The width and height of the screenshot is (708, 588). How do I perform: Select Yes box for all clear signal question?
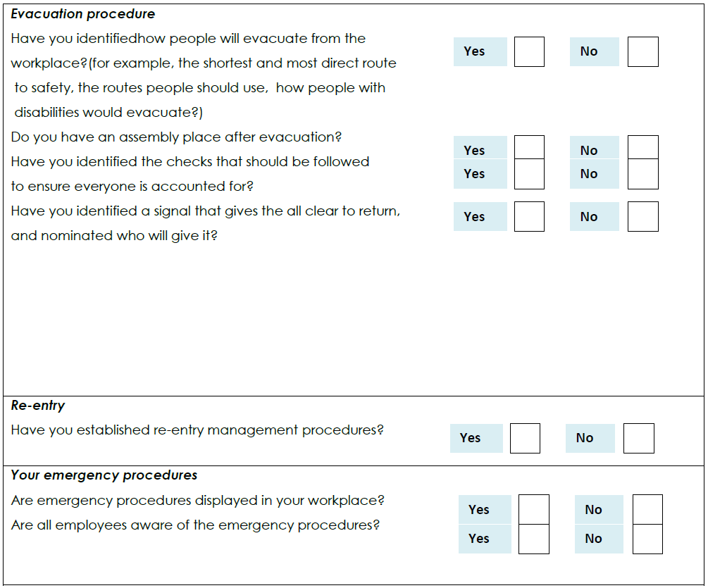coord(529,217)
